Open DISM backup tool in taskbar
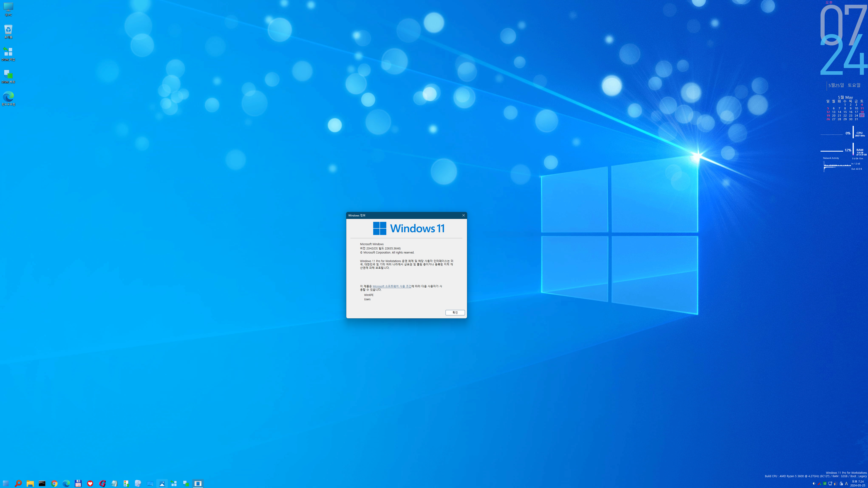The image size is (868, 488). click(x=174, y=483)
